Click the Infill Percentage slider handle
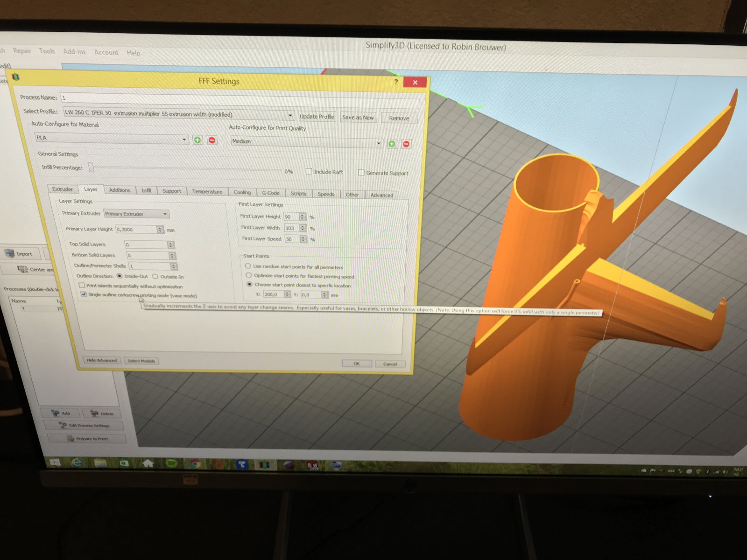The height and width of the screenshot is (560, 747). tap(92, 167)
